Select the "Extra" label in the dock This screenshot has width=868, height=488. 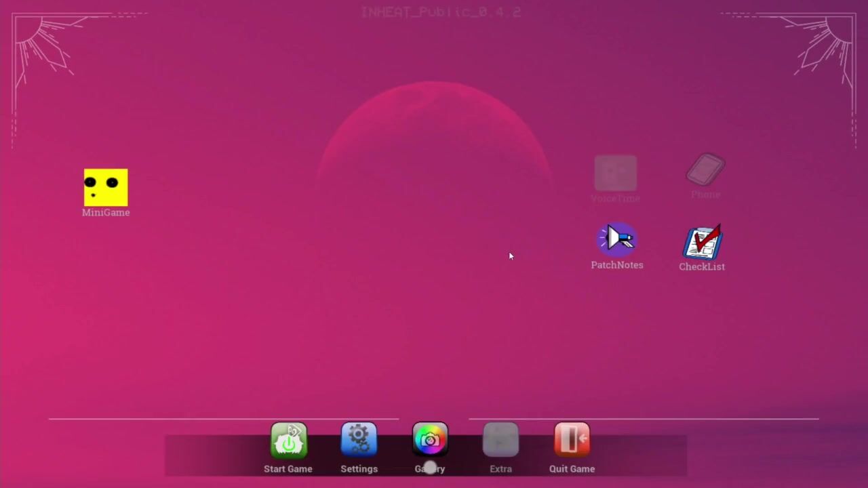500,469
